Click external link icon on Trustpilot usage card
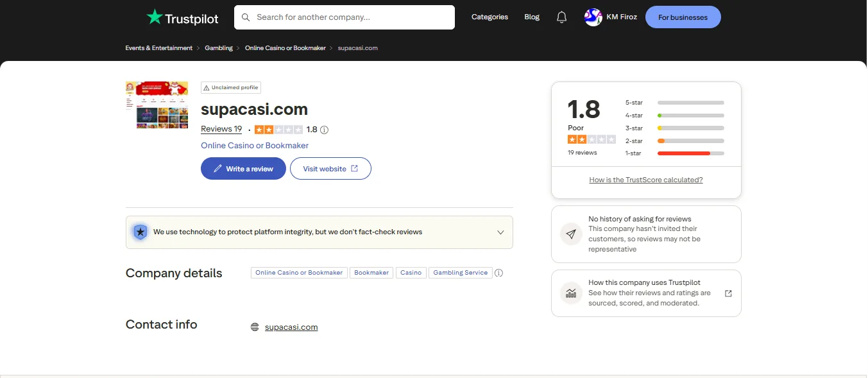Image resolution: width=868 pixels, height=378 pixels. [x=728, y=293]
